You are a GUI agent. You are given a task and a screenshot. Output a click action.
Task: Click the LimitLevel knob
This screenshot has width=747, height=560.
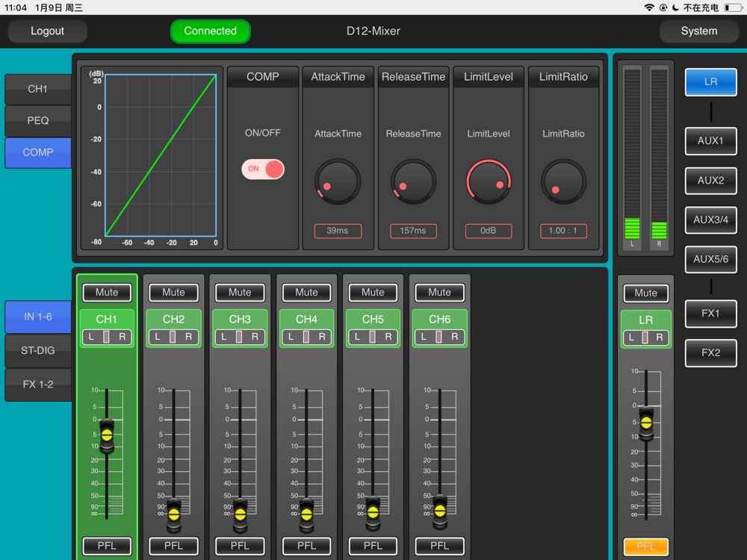(489, 181)
